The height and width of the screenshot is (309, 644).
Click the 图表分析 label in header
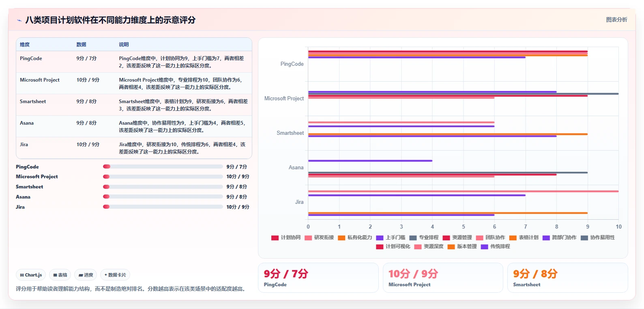pyautogui.click(x=616, y=19)
